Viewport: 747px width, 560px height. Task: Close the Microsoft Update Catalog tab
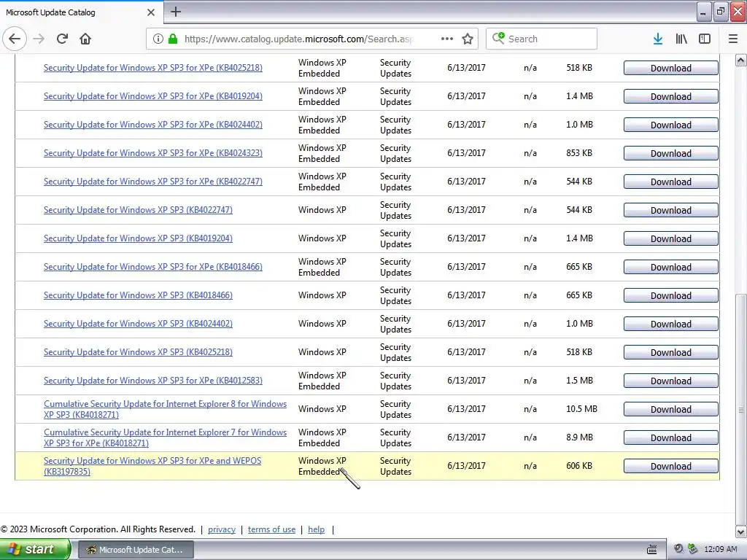click(x=151, y=12)
